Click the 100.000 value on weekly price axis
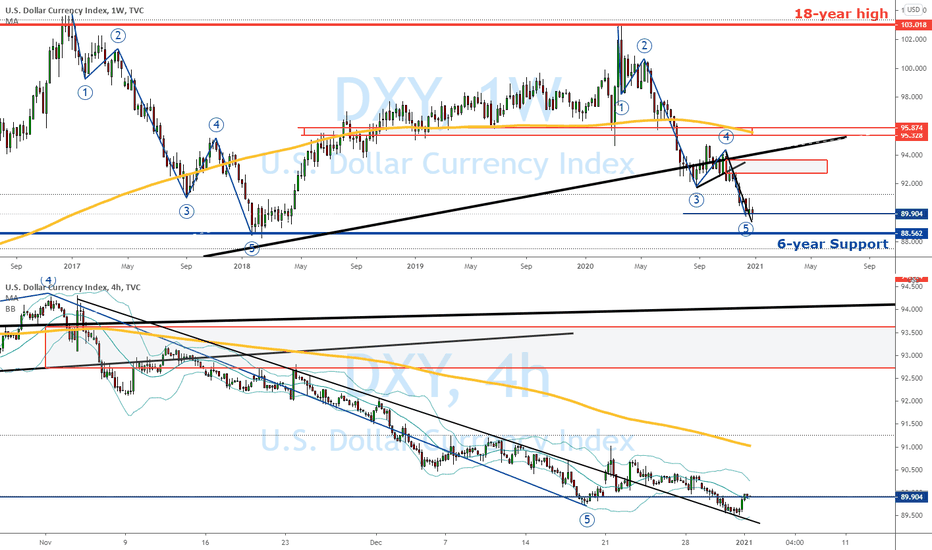The width and height of the screenshot is (932, 550). click(914, 68)
